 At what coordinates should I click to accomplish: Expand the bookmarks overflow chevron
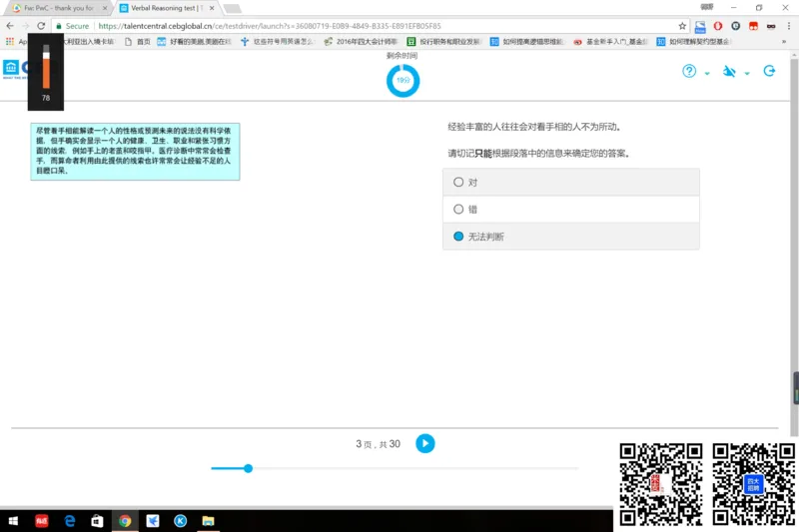(x=784, y=42)
